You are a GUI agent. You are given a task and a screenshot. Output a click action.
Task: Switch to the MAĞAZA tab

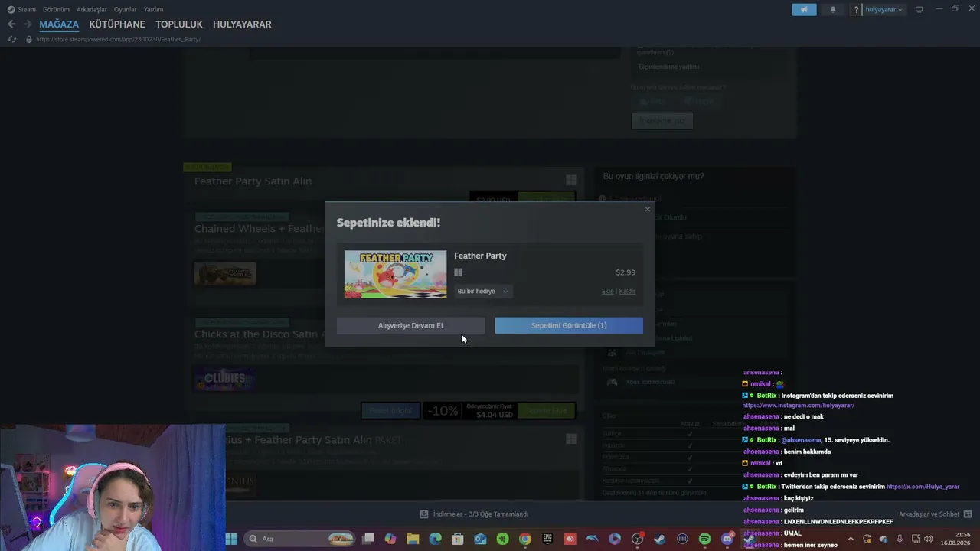(x=59, y=24)
